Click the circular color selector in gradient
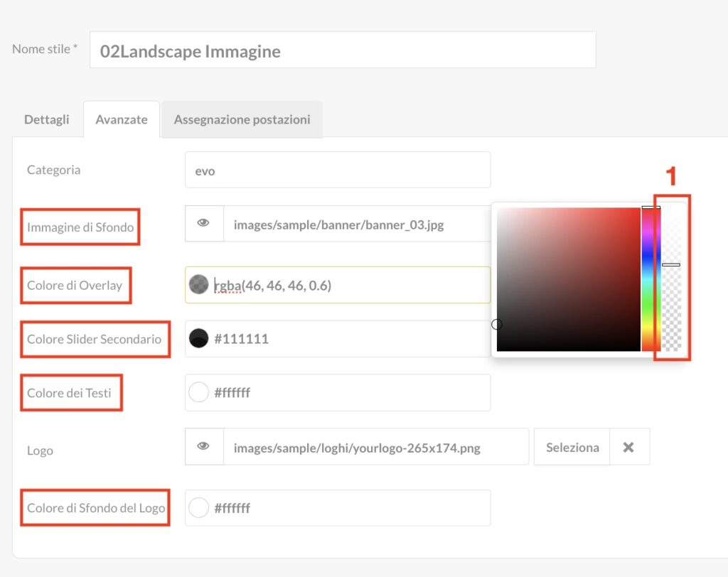 [x=497, y=325]
